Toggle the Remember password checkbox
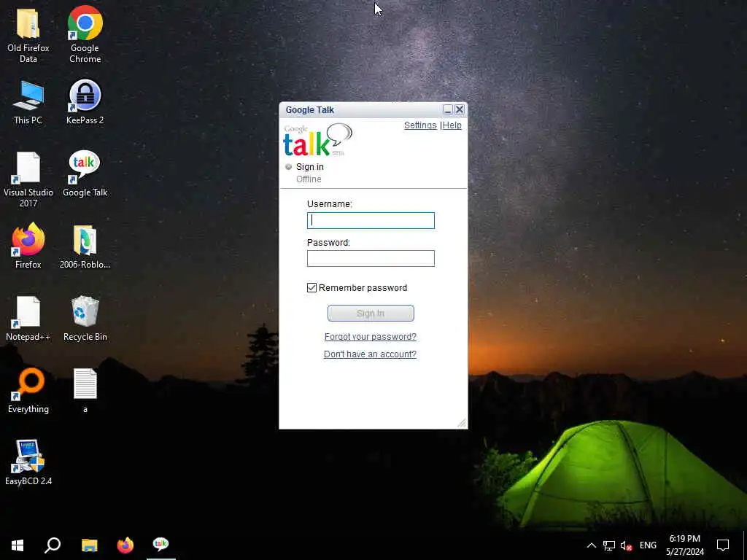The width and height of the screenshot is (747, 560). pyautogui.click(x=311, y=287)
